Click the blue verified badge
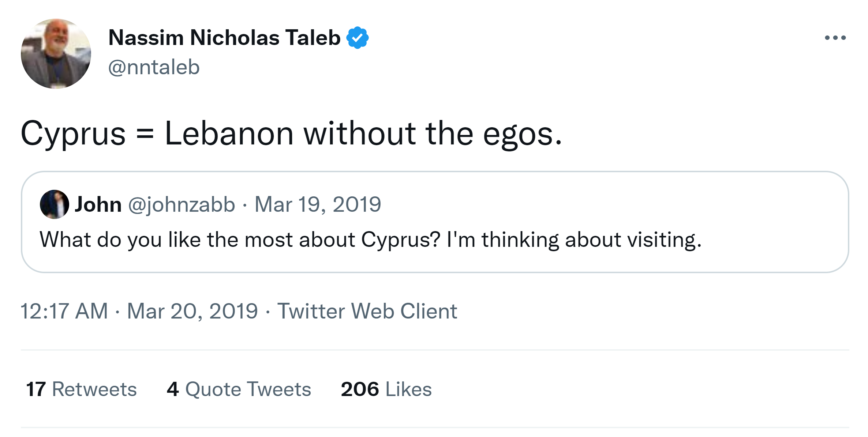The height and width of the screenshot is (437, 868). pos(357,38)
